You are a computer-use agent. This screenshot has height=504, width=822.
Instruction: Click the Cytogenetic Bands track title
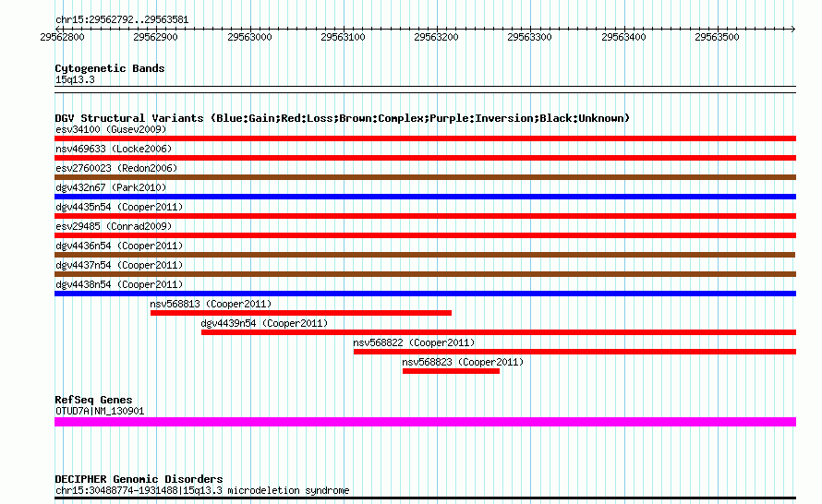(x=110, y=68)
